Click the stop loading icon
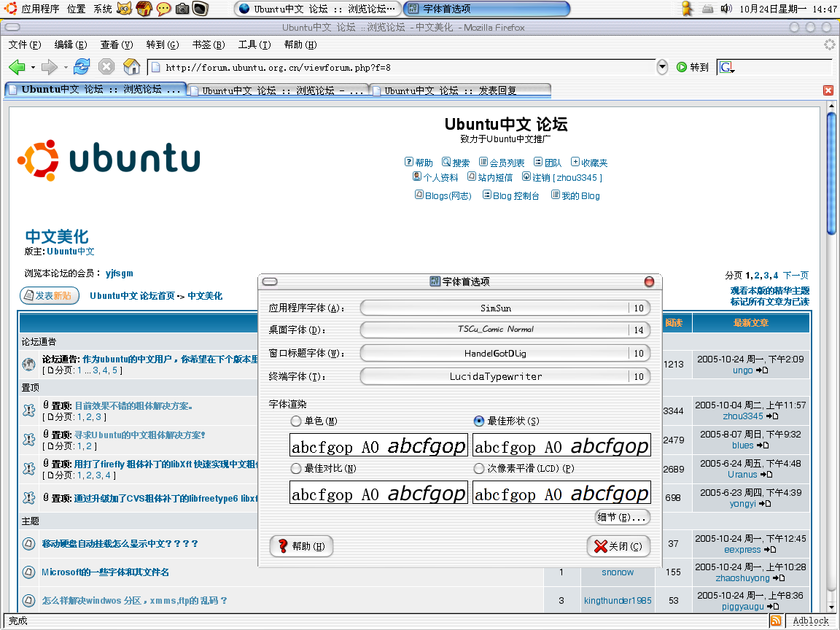Viewport: 840px width, 630px height. tap(106, 67)
